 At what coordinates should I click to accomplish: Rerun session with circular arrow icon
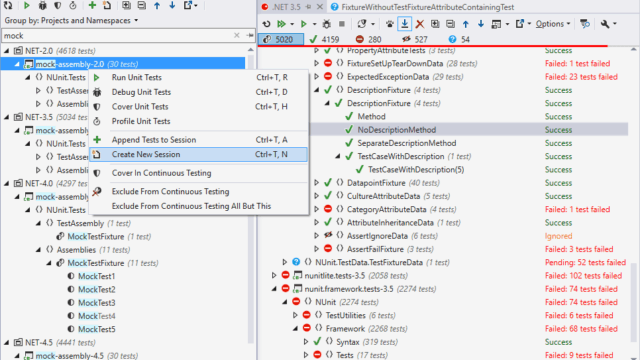[x=267, y=24]
